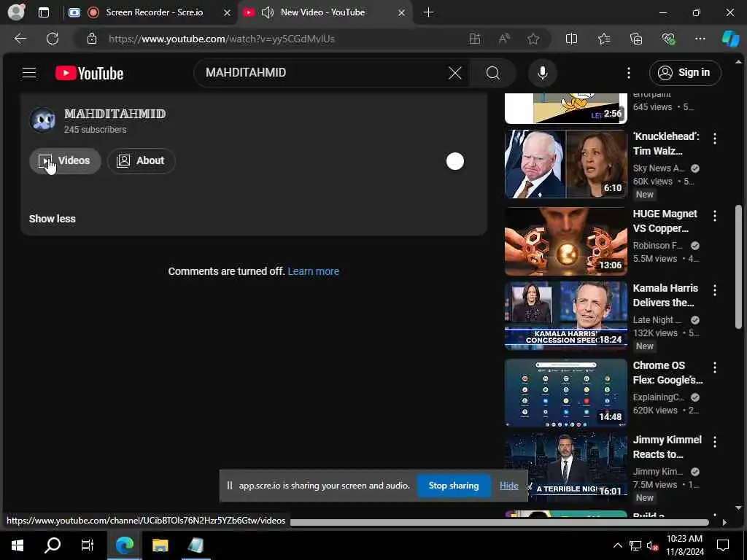Click the horizontal scrollbar right arrow
747x560 pixels.
pyautogui.click(x=724, y=522)
